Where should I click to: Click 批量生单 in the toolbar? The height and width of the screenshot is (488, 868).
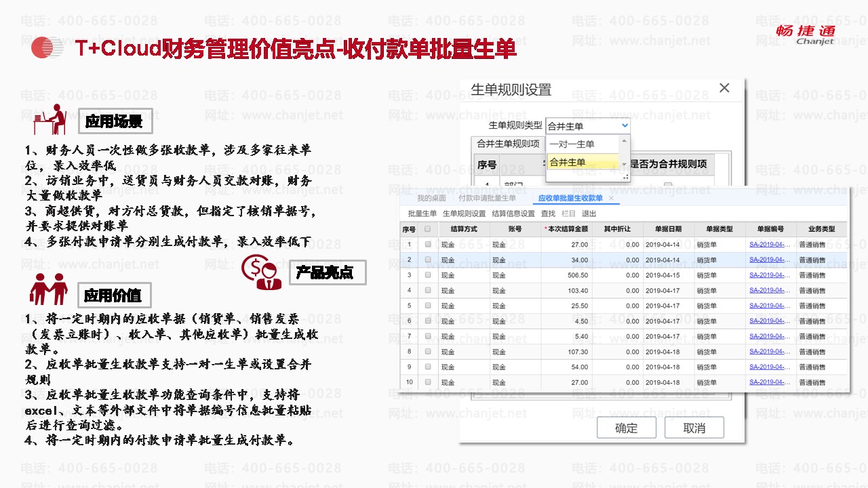pyautogui.click(x=422, y=213)
